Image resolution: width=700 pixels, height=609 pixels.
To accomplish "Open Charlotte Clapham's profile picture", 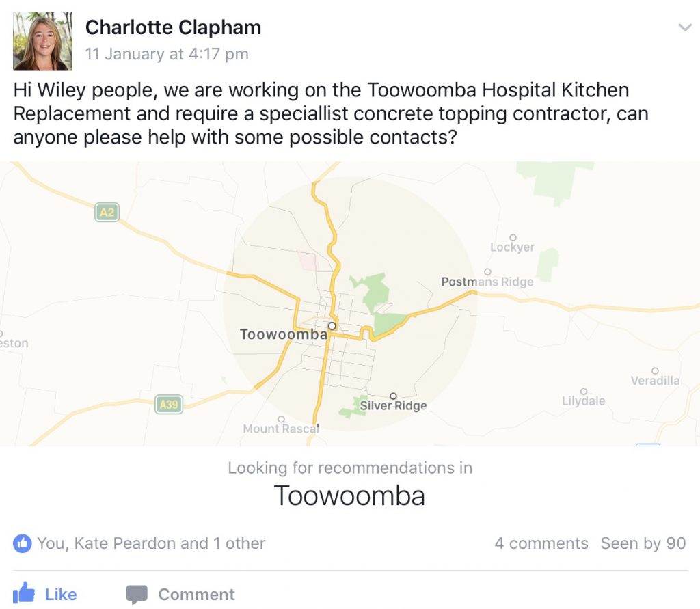I will (42, 41).
